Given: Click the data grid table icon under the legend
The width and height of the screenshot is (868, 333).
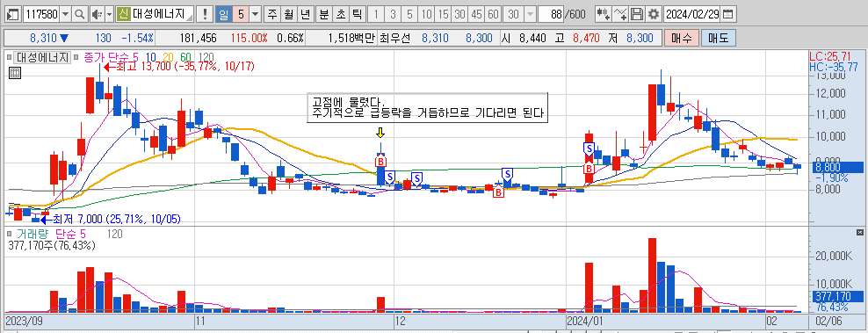Looking at the screenshot, I should pyautogui.click(x=15, y=73).
